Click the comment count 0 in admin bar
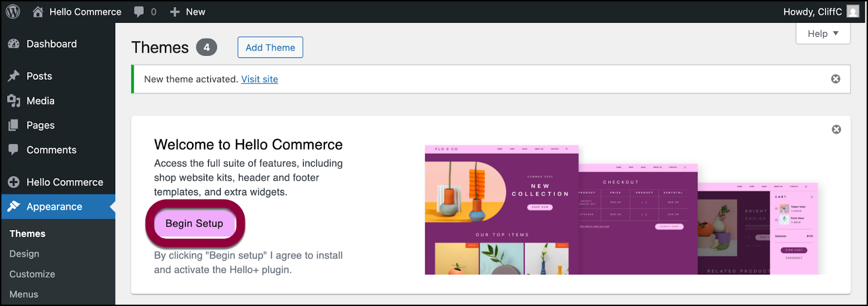This screenshot has width=868, height=306. 154,12
